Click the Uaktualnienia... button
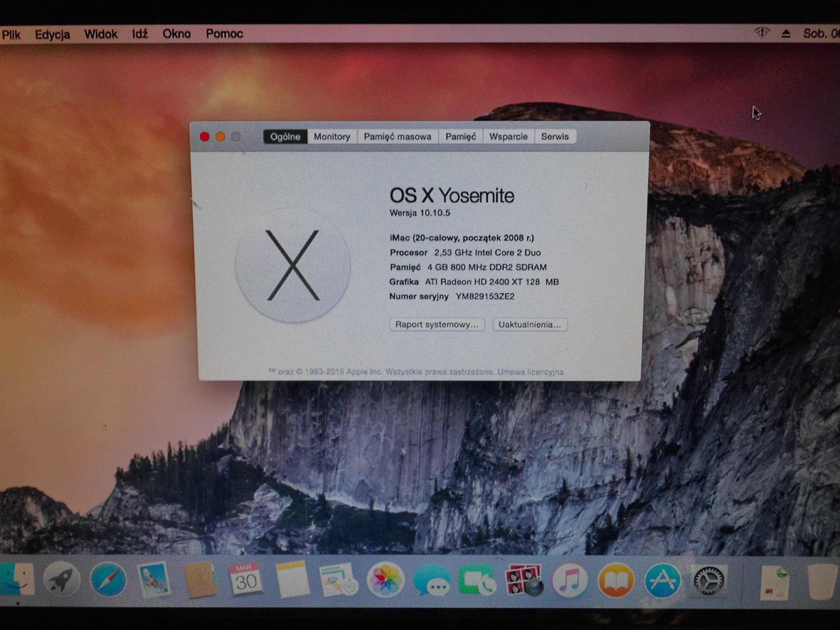This screenshot has width=840, height=630. (x=530, y=324)
